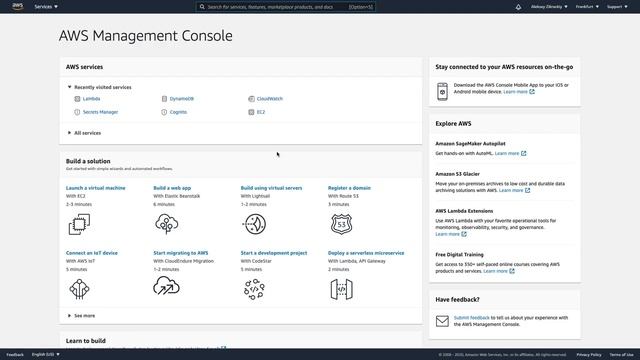640x360 pixels.
Task: Click Connect an IoT device link
Action: pos(92,253)
